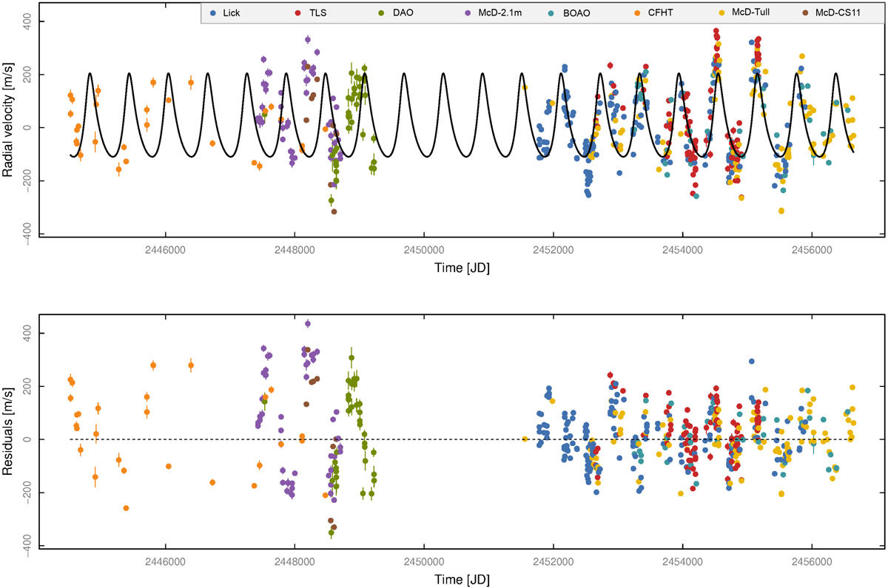Click the highest purple point in residuals plot

(308, 323)
